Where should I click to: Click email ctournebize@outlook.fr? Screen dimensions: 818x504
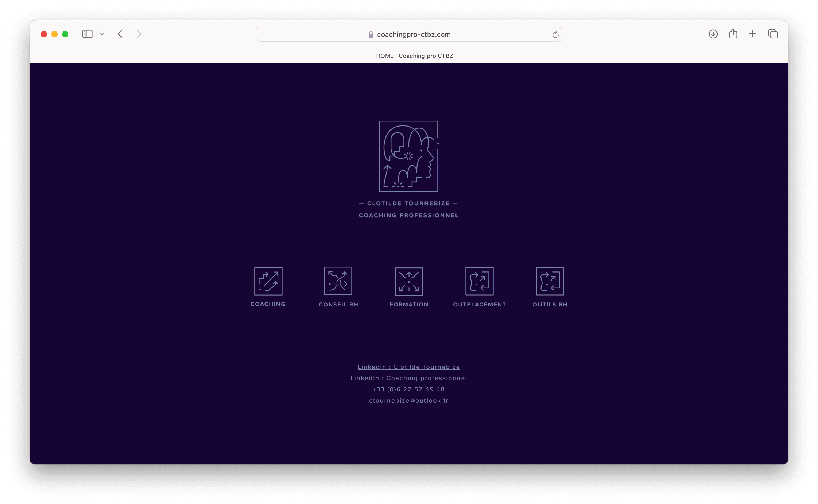[408, 400]
